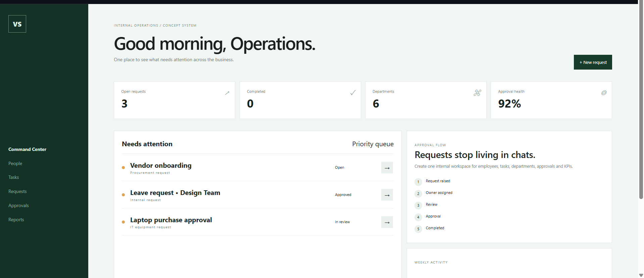Screen dimensions: 644x278
Task: Open Requests from sidebar
Action: 17,191
